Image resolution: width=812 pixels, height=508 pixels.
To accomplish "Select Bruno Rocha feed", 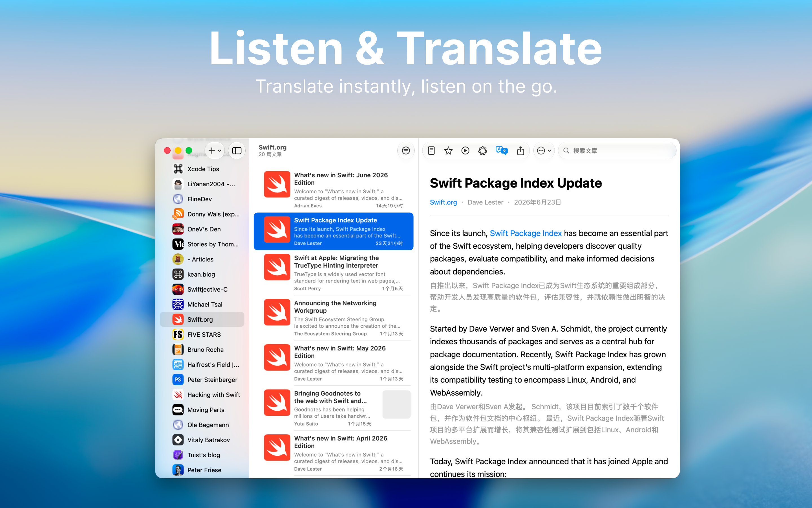I will coord(202,350).
